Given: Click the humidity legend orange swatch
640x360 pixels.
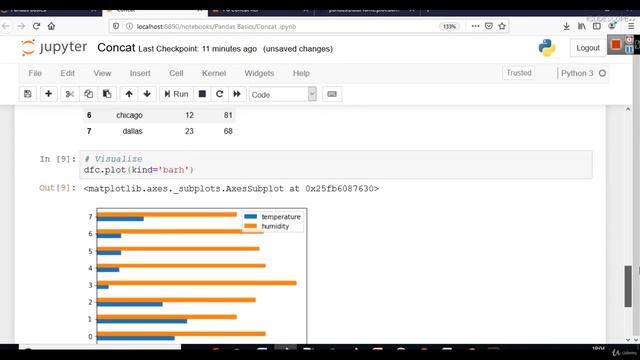Looking at the screenshot, I should click(x=251, y=226).
